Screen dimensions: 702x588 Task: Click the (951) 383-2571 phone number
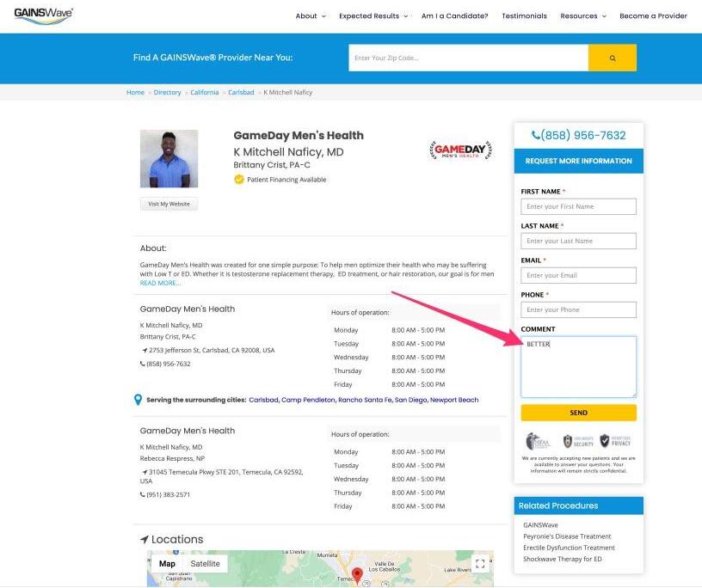coord(169,494)
